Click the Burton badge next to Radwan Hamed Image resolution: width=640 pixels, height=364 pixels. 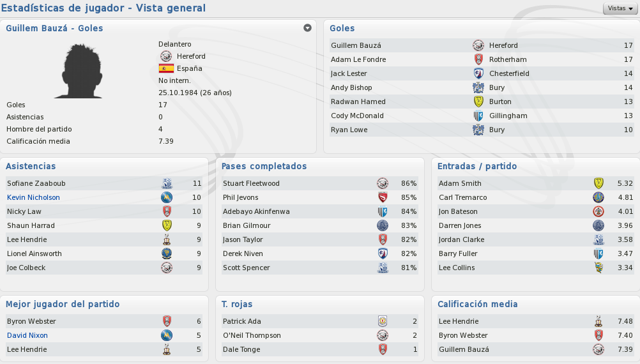[x=478, y=102]
